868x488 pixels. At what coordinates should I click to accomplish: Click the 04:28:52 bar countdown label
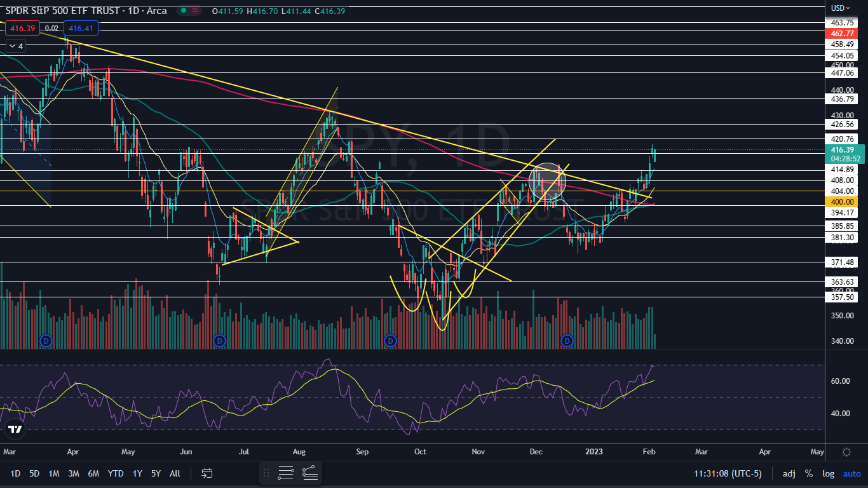pyautogui.click(x=844, y=159)
